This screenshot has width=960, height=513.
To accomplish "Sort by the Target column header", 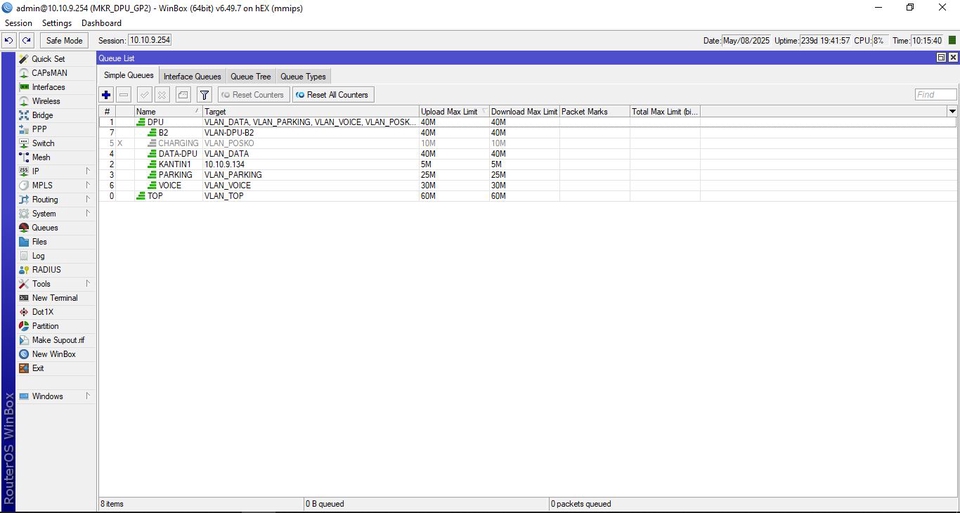I will (x=310, y=111).
